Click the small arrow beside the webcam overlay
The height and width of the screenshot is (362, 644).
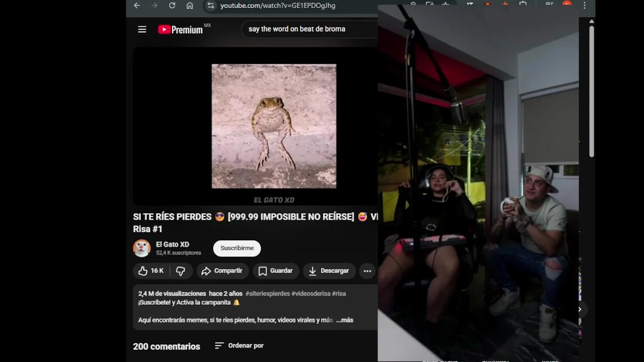tap(579, 309)
